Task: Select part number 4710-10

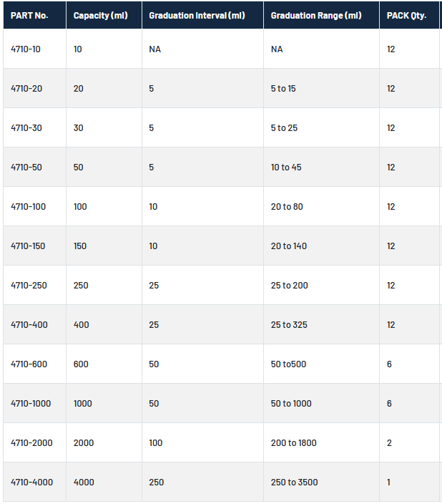Action: pos(26,49)
